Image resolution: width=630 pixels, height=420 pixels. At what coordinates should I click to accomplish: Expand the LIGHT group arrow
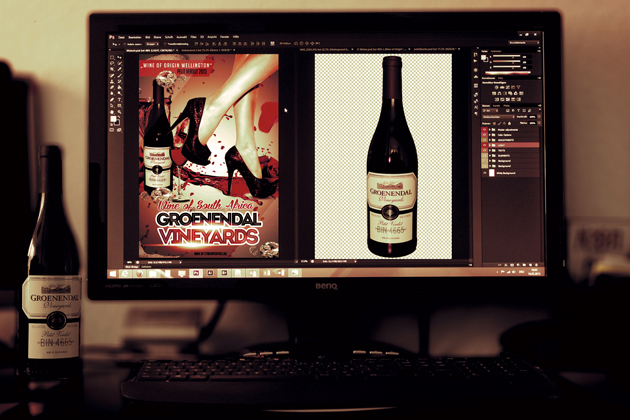pyautogui.click(x=490, y=145)
